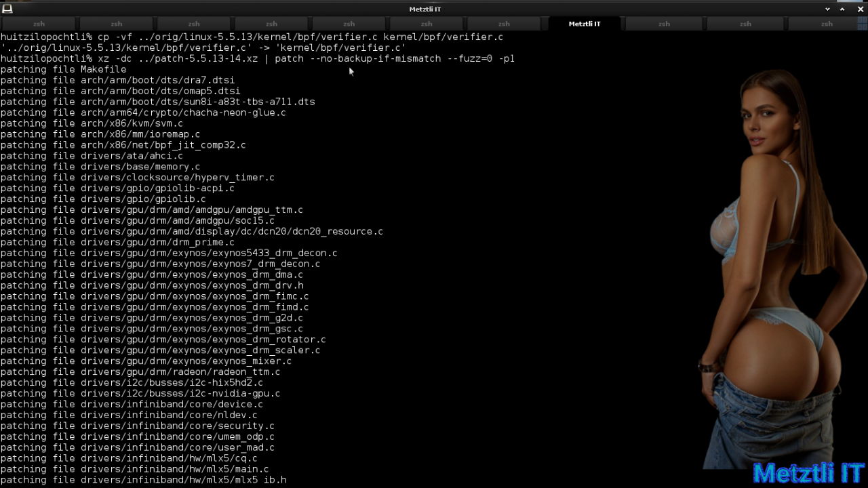868x488 pixels.
Task: Click the line for exynos_mixer.c
Action: point(146,362)
